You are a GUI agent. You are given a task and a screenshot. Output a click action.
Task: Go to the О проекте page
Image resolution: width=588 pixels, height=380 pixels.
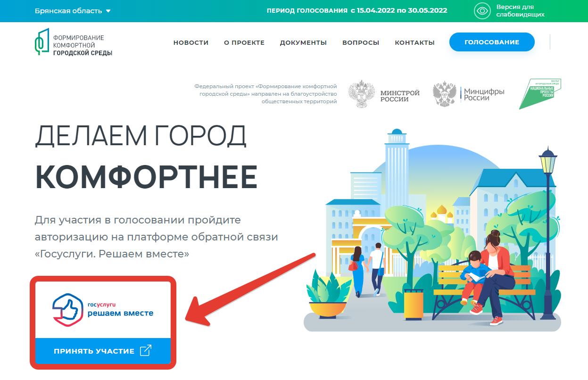(244, 42)
